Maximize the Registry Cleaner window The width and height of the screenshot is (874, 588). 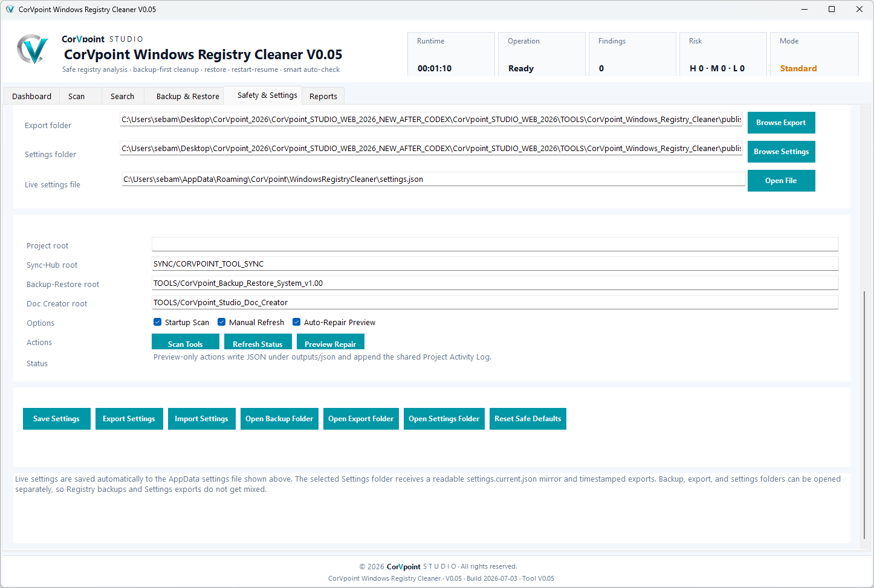pos(832,9)
